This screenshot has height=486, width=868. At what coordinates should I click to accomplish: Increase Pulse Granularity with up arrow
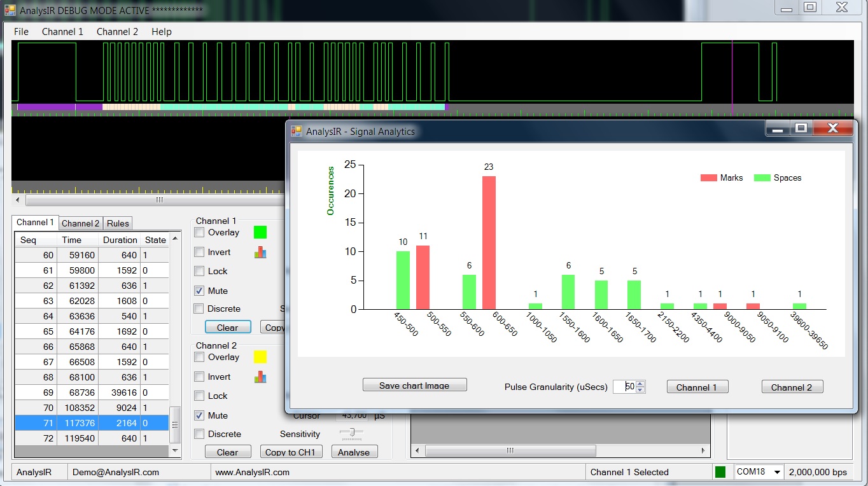pyautogui.click(x=640, y=384)
